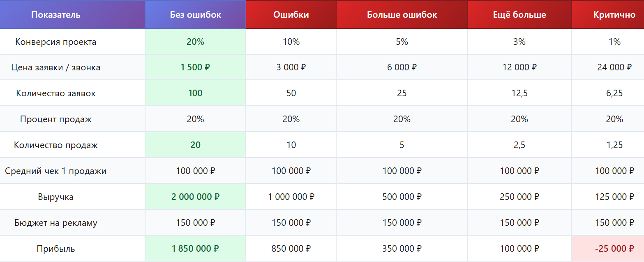Image resolution: width=644 pixels, height=262 pixels.
Task: Click the "Цена заявки / звонка" row label
Action: (56, 67)
